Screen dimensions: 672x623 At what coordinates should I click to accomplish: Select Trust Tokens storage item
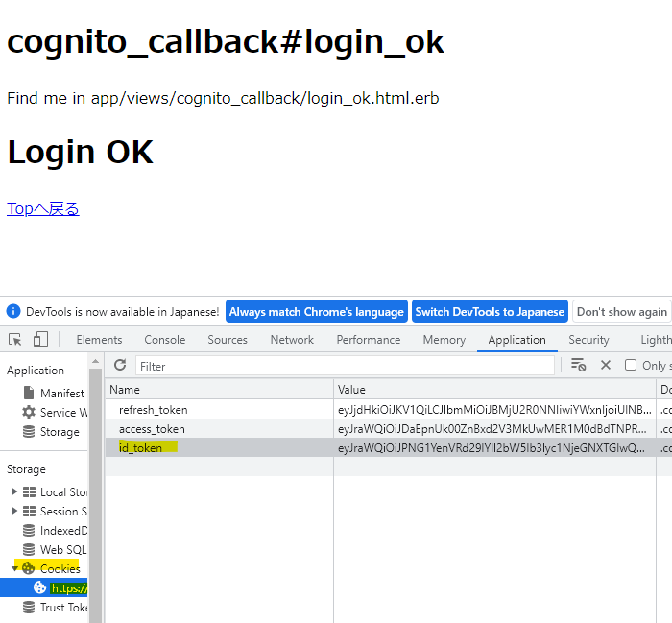[55, 607]
